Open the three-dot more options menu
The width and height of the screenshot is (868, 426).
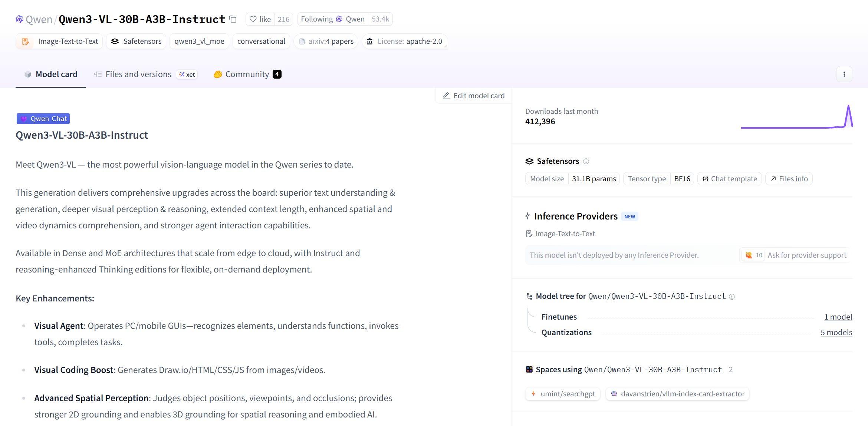tap(844, 74)
